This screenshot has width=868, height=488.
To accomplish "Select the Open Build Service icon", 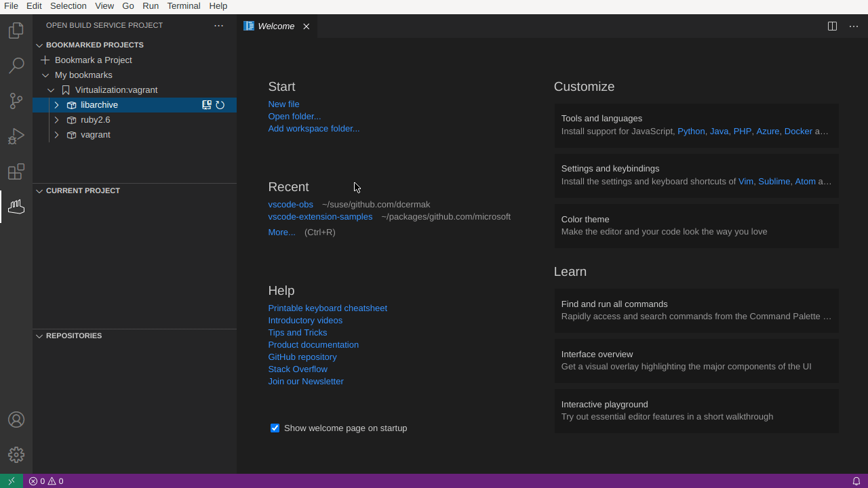I will 16,207.
